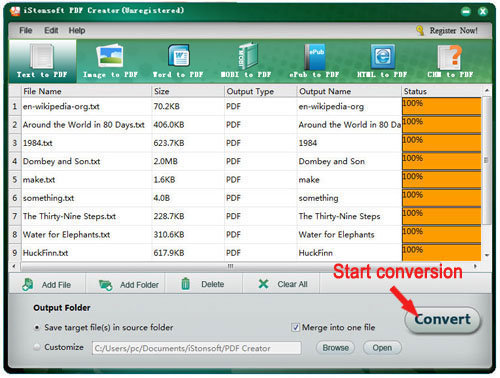Viewport: 500px width, 378px height.
Task: Select Water for Elephants.txt
Action: (x=66, y=235)
